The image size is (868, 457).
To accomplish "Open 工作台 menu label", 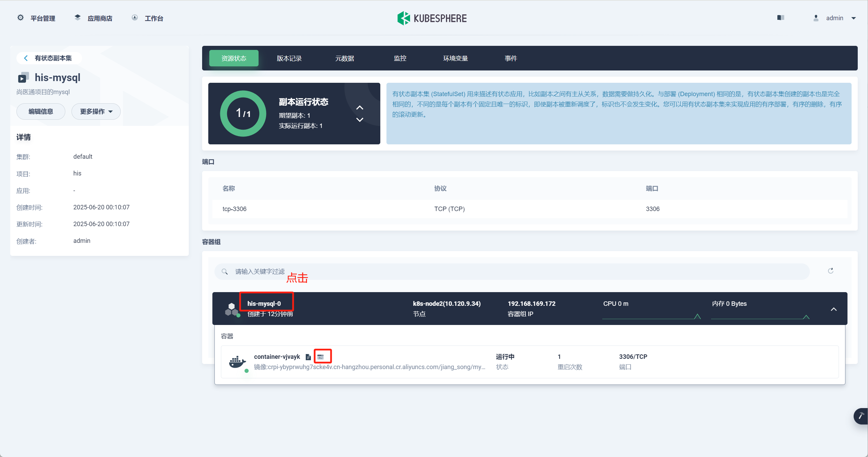I will coord(154,18).
